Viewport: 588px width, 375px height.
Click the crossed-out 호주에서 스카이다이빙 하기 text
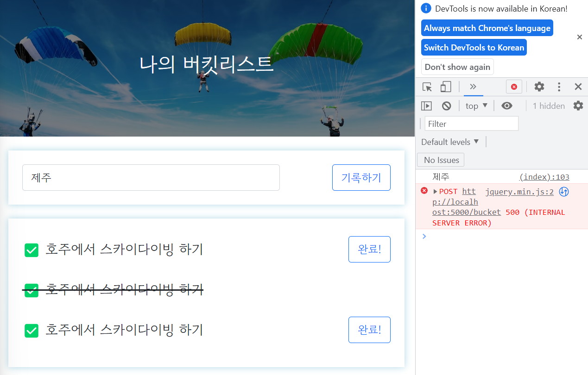(124, 289)
